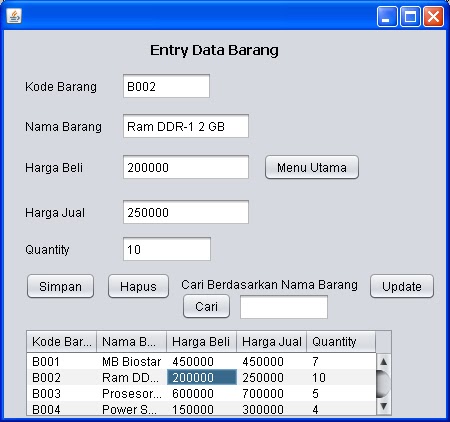Click 250000 cell in B002 row
This screenshot has height=422, width=450.
tap(272, 377)
